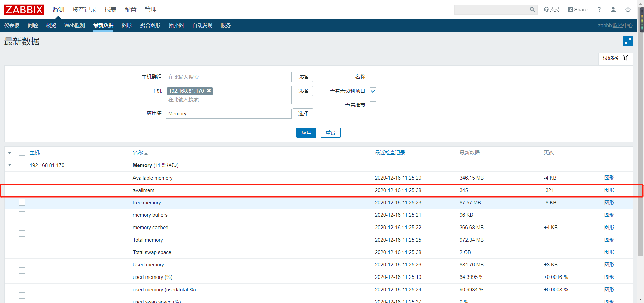Edit the application field containing Memory
The image size is (644, 303).
(x=229, y=113)
